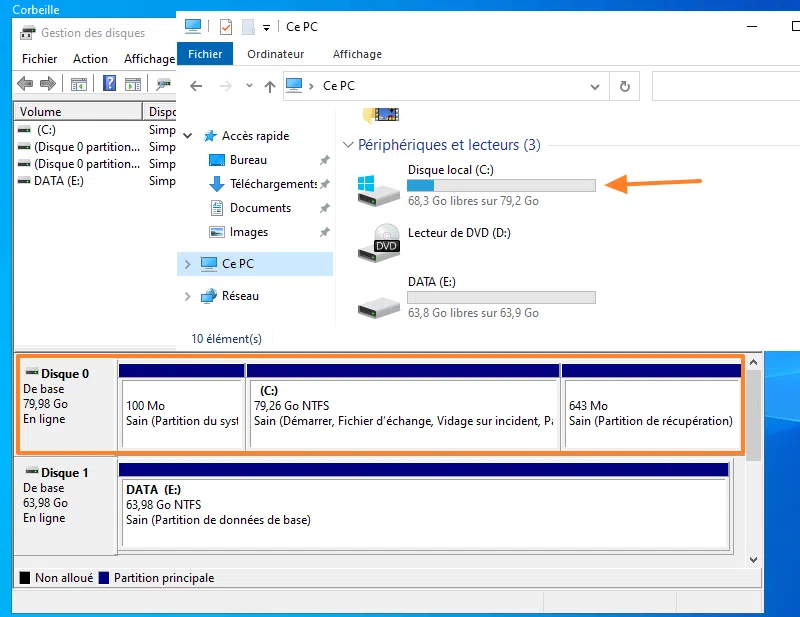Click the show/hide console tree toolbar icon
The width and height of the screenshot is (800, 617).
(x=78, y=84)
